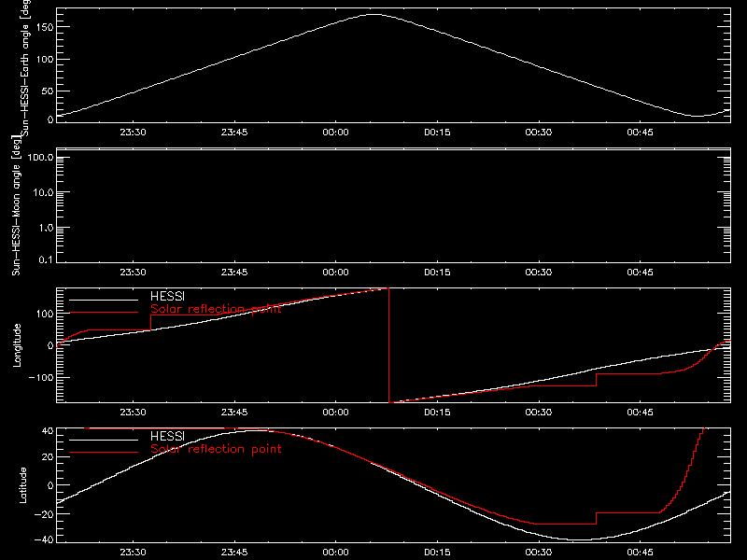Image resolution: width=747 pixels, height=560 pixels.
Task: Click the white HESSI legend line in Longitude plot
Action: coord(104,300)
